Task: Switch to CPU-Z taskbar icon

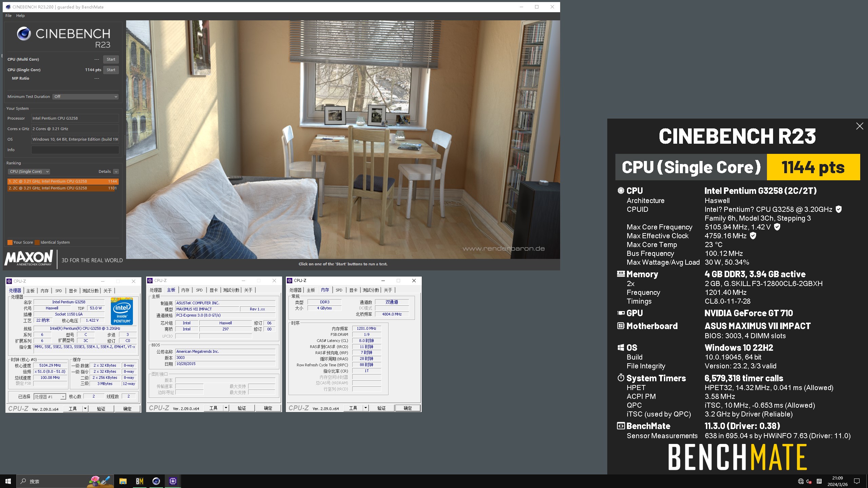Action: (x=173, y=481)
